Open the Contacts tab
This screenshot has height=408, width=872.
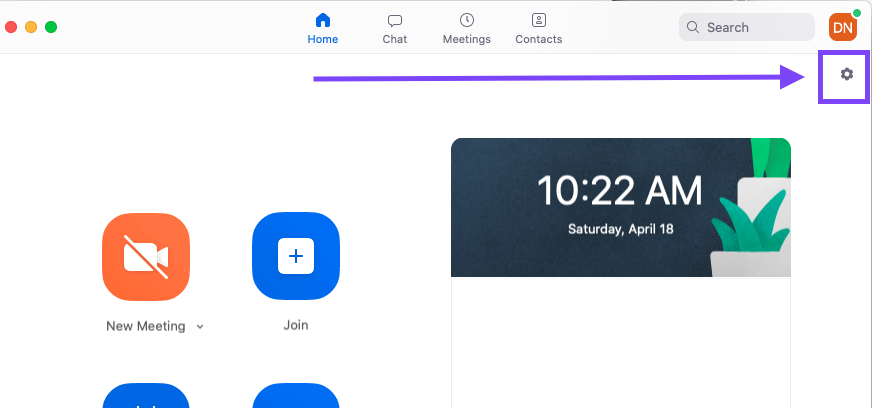538,29
